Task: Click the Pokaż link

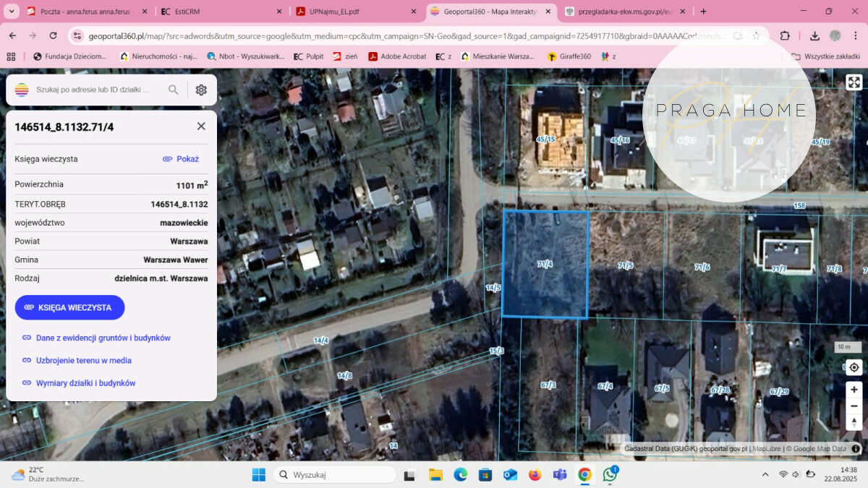Action: click(x=181, y=159)
